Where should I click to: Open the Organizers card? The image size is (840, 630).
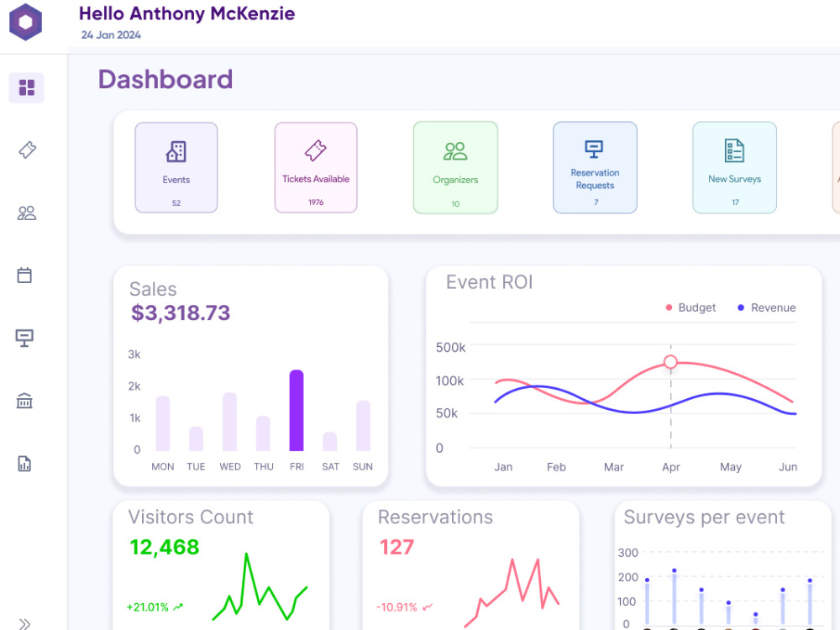[455, 168]
